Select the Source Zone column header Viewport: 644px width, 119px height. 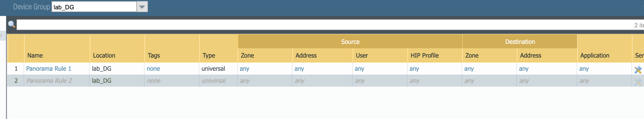(248, 55)
